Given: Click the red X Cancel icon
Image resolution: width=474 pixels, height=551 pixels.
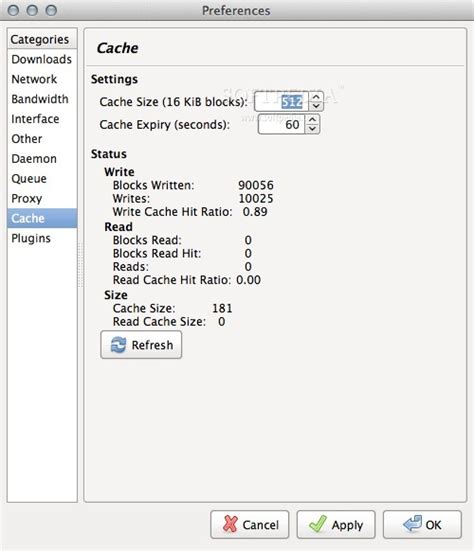Looking at the screenshot, I should (x=230, y=524).
